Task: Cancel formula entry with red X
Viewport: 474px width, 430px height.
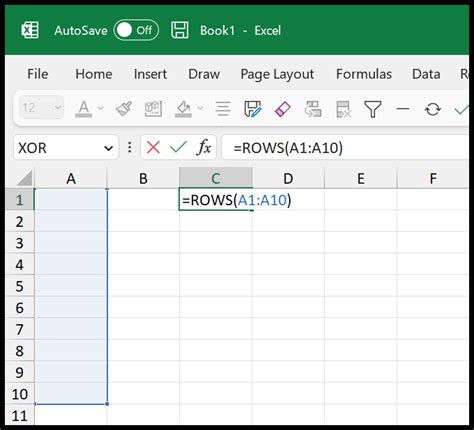Action: click(x=153, y=147)
